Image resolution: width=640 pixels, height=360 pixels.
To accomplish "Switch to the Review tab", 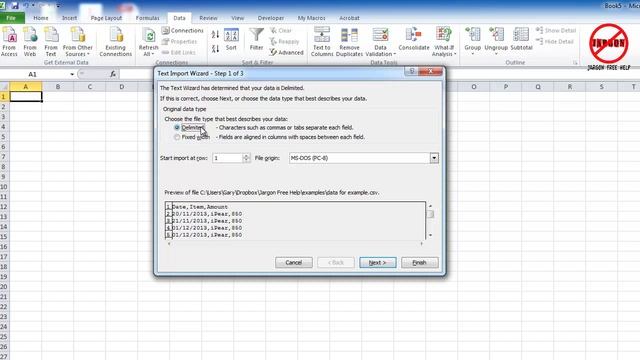I will [x=208, y=18].
